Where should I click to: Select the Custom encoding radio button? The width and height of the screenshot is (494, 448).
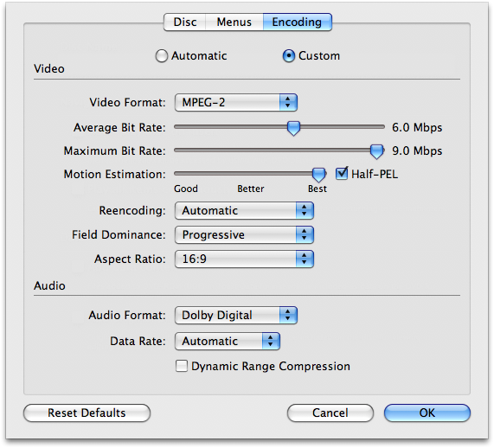point(289,56)
